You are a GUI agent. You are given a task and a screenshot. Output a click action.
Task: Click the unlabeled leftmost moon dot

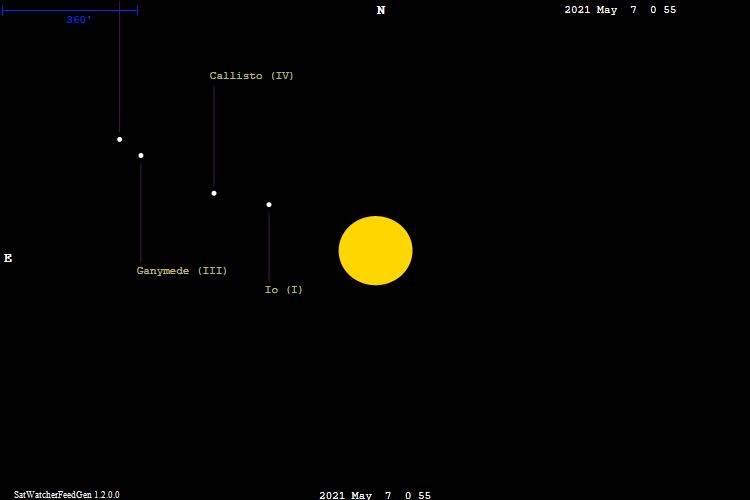[x=120, y=139]
